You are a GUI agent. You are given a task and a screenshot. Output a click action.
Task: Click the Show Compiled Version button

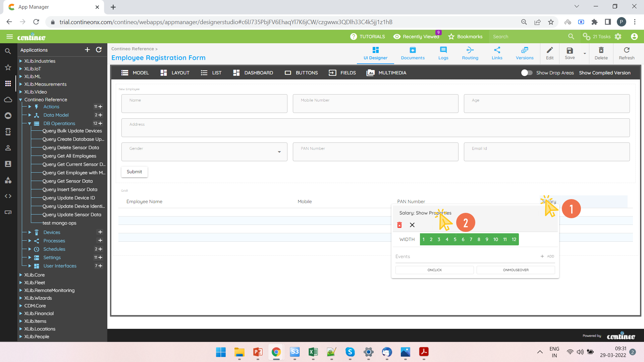coord(604,73)
